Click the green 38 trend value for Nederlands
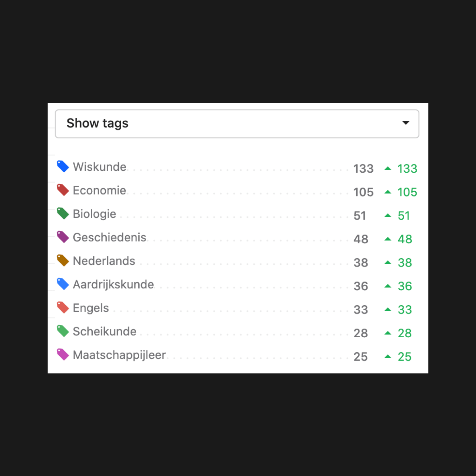Screen dimensions: 476x476 tap(405, 263)
